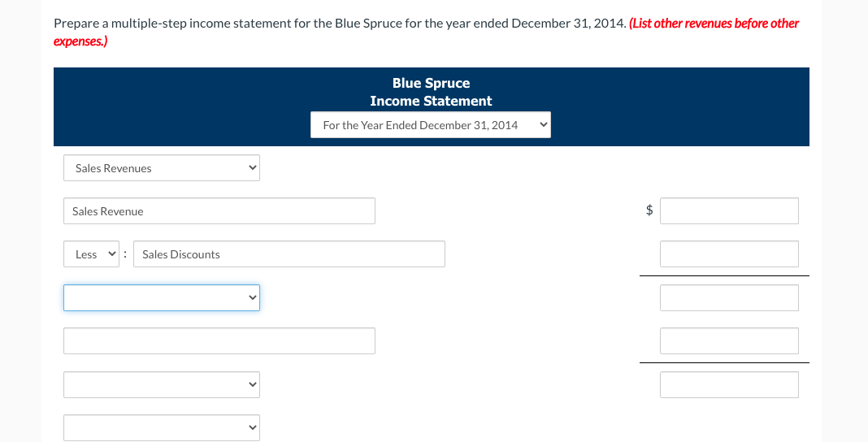Click the blank account name text field

tap(219, 340)
